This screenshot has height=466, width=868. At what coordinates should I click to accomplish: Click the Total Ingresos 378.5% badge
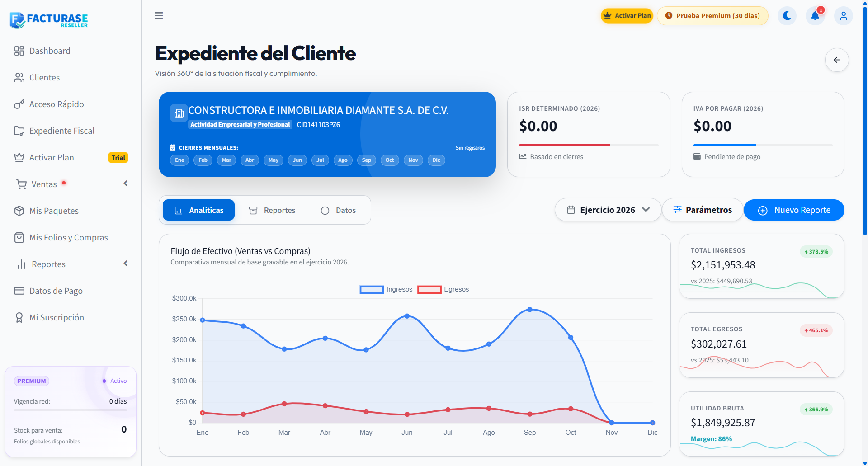816,252
